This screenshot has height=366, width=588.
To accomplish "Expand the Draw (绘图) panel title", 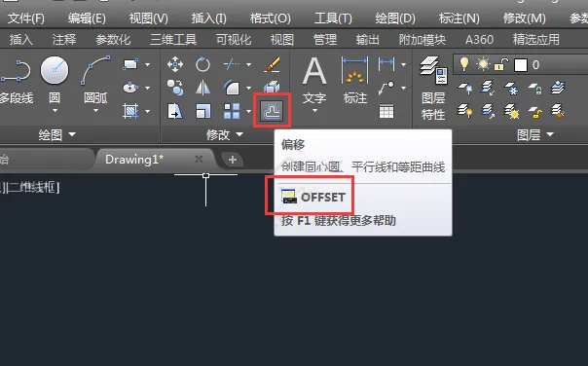I will [57, 134].
